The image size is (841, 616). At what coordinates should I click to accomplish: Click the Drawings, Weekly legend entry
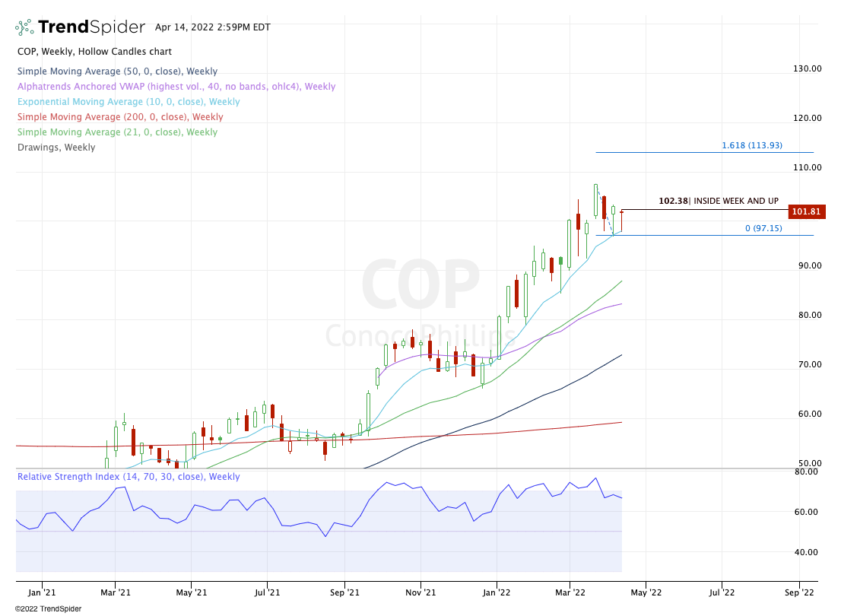pos(56,147)
